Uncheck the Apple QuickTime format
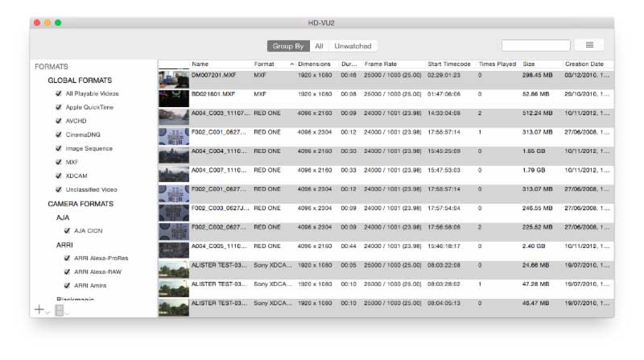 pyautogui.click(x=58, y=107)
